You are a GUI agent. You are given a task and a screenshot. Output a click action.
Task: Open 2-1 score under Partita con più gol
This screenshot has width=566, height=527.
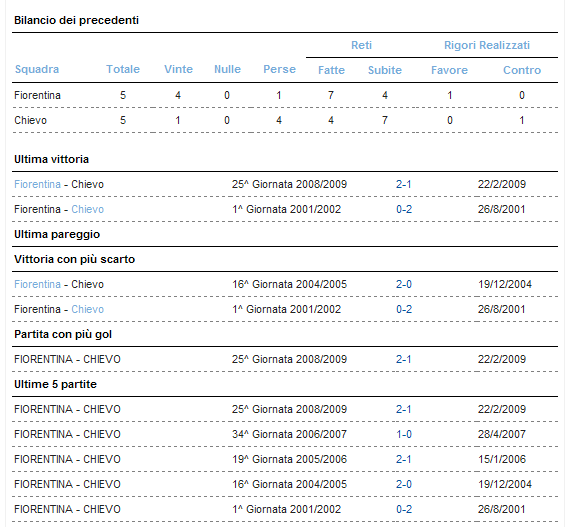click(404, 359)
